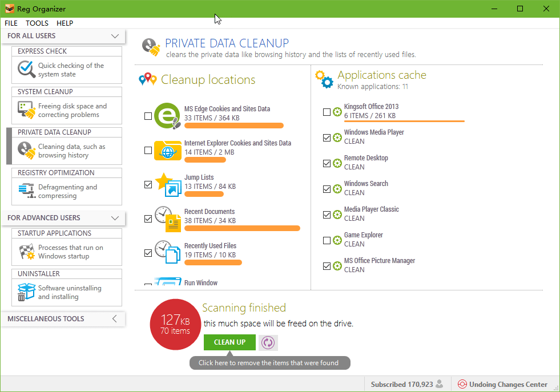This screenshot has height=392, width=560.
Task: Click the Subscribed 170,923 status link
Action: [401, 385]
